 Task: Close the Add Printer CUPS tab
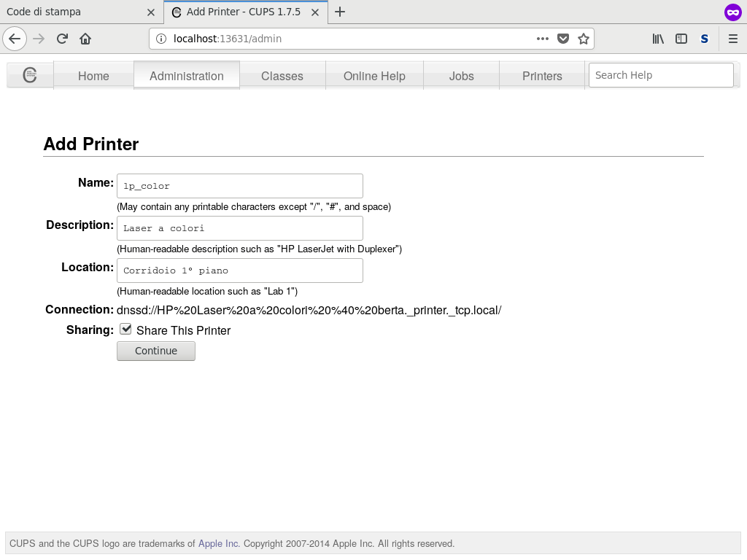[x=315, y=12]
